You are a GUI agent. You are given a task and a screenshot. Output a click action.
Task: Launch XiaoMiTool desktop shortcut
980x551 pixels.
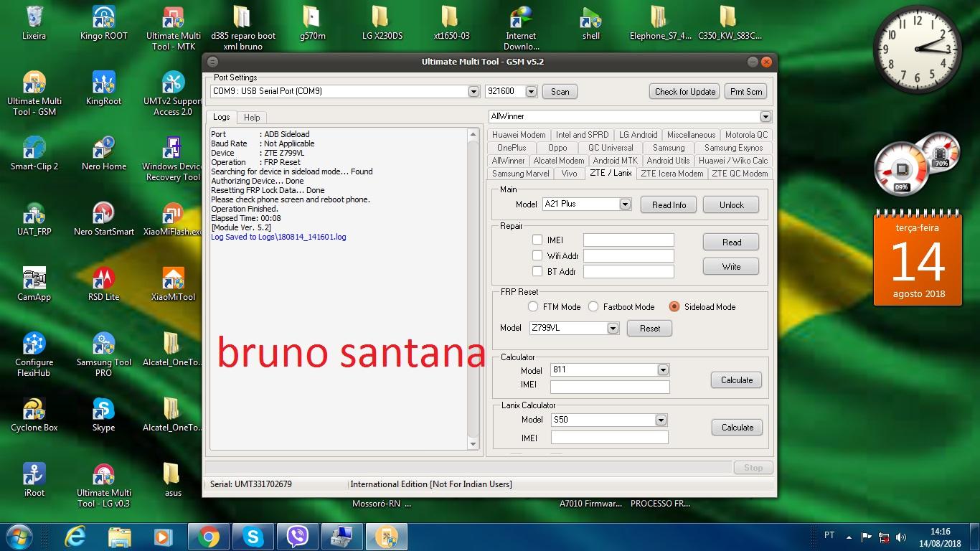173,284
